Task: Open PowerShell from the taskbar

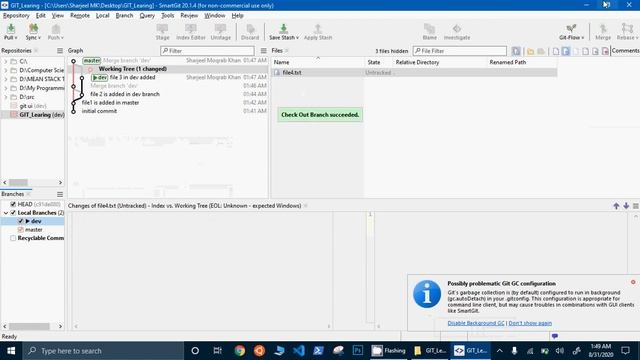Action: tap(318, 351)
